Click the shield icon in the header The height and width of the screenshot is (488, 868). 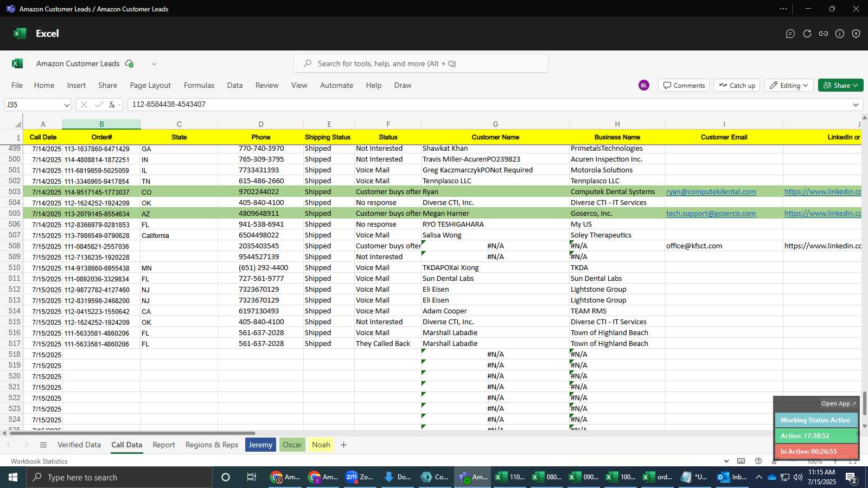click(x=856, y=34)
